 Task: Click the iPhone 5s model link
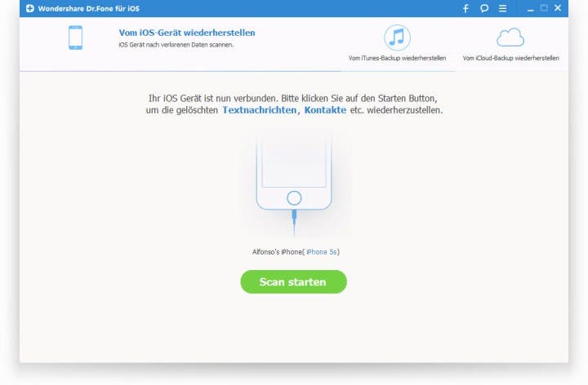322,252
